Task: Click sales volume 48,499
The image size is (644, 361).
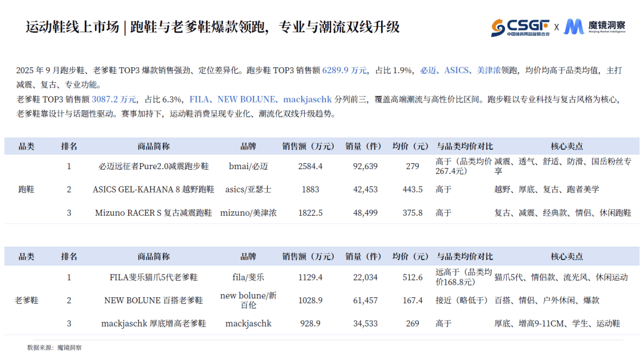Action: (x=365, y=213)
